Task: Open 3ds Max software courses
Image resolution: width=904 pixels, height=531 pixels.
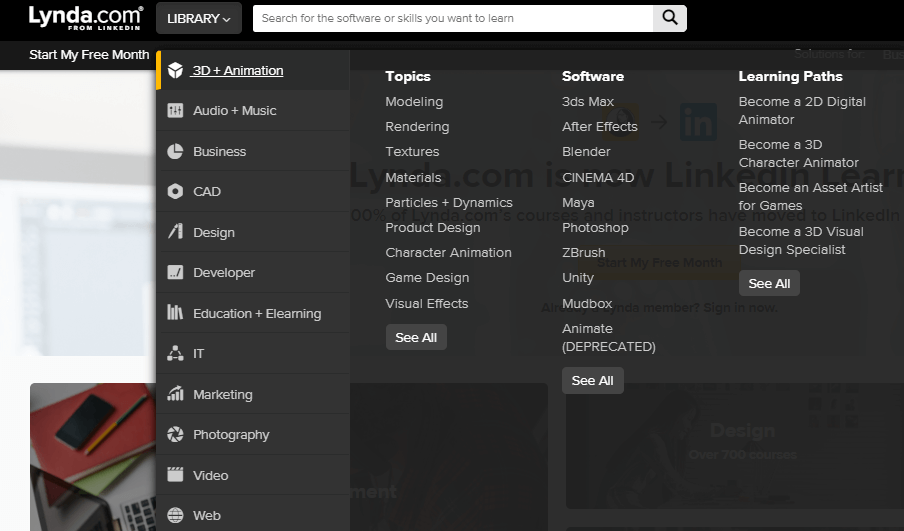Action: (587, 101)
